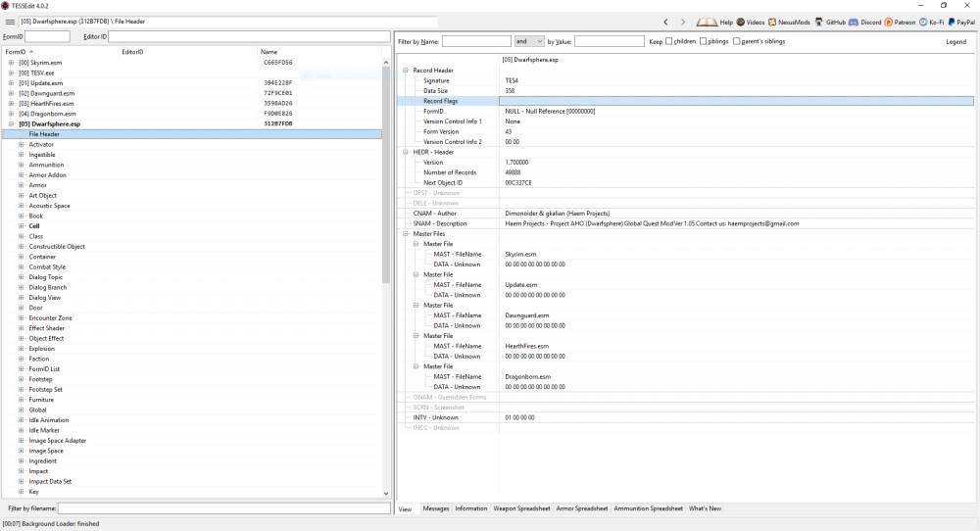Click the SNAM - Description value
980x531 pixels.
pyautogui.click(x=652, y=223)
